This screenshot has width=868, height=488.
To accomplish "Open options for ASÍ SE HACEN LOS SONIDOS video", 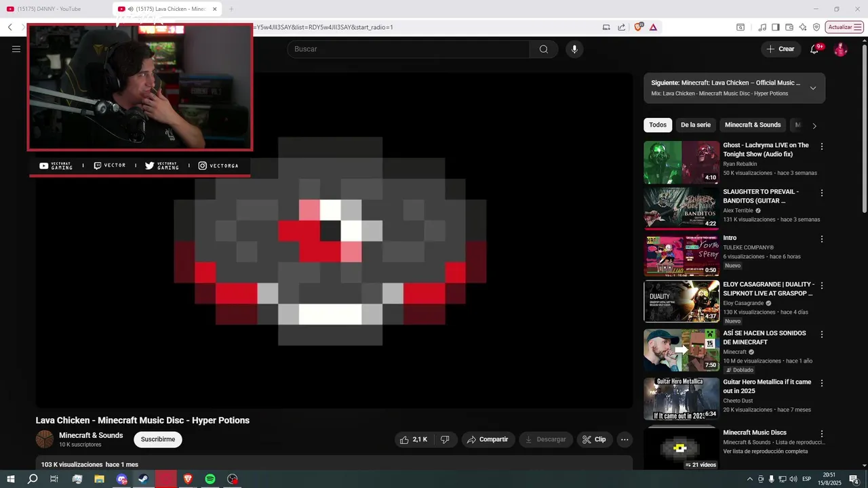I will pos(822,334).
